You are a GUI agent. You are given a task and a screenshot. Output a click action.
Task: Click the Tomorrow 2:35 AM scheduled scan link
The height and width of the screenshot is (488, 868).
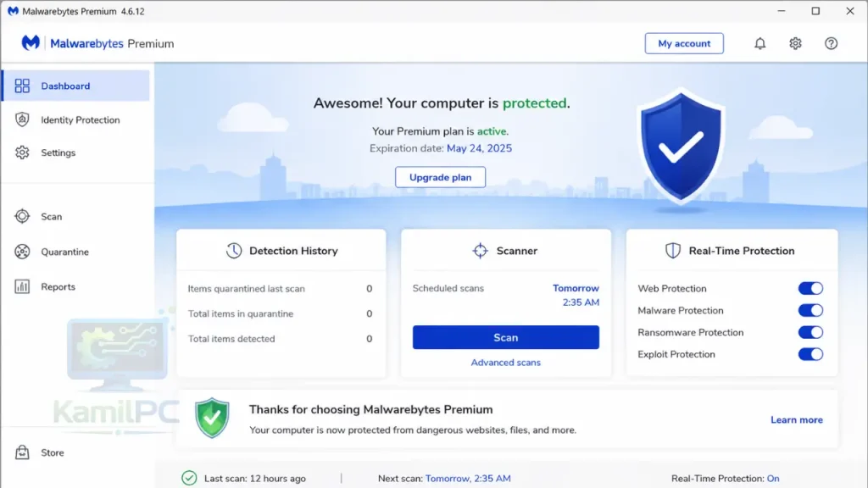(x=576, y=295)
